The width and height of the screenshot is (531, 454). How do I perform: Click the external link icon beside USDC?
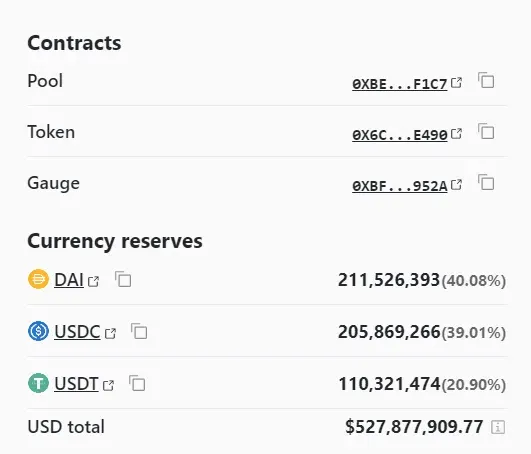(110, 333)
